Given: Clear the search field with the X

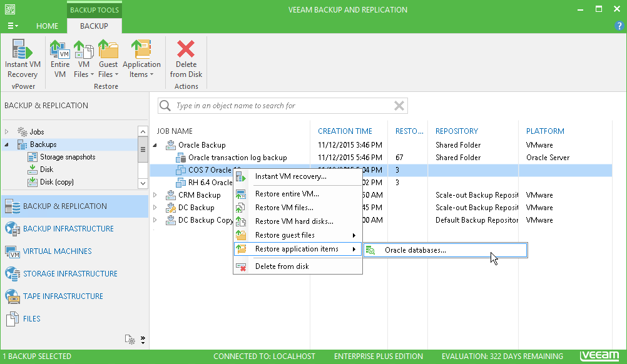Looking at the screenshot, I should (399, 106).
